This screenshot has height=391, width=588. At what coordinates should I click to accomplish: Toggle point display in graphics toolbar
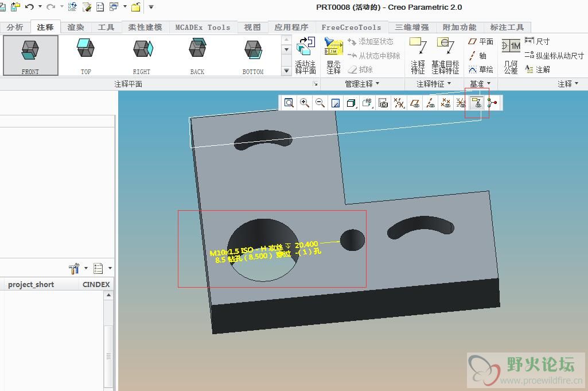[446, 103]
